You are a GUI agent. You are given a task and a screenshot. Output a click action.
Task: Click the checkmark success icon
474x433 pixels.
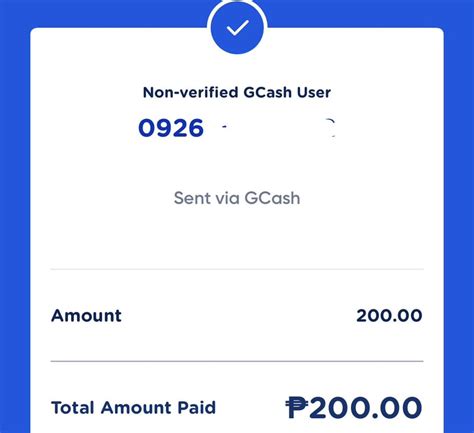(237, 27)
